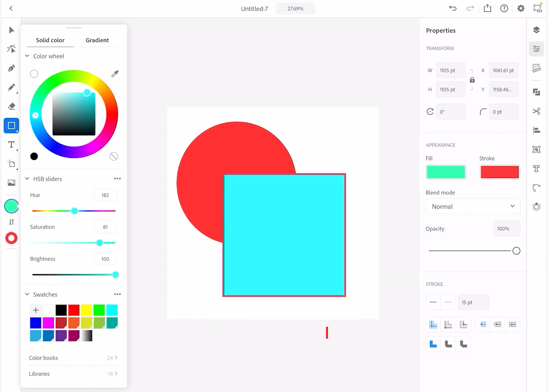Select the Pencil tool

pyautogui.click(x=11, y=87)
